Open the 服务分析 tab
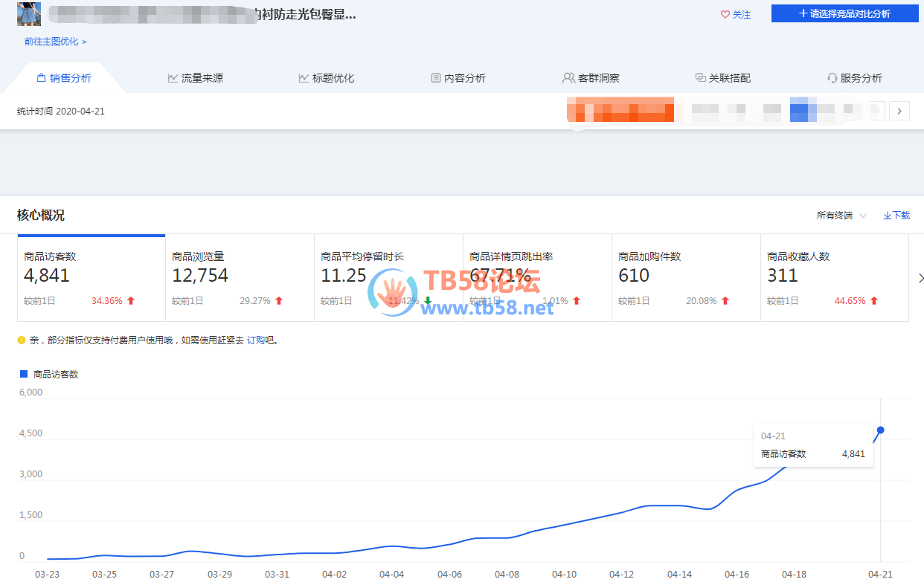The image size is (924, 585). tap(854, 78)
